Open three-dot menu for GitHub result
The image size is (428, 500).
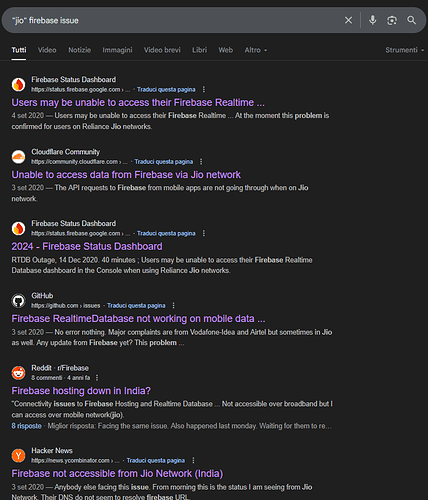pos(173,306)
